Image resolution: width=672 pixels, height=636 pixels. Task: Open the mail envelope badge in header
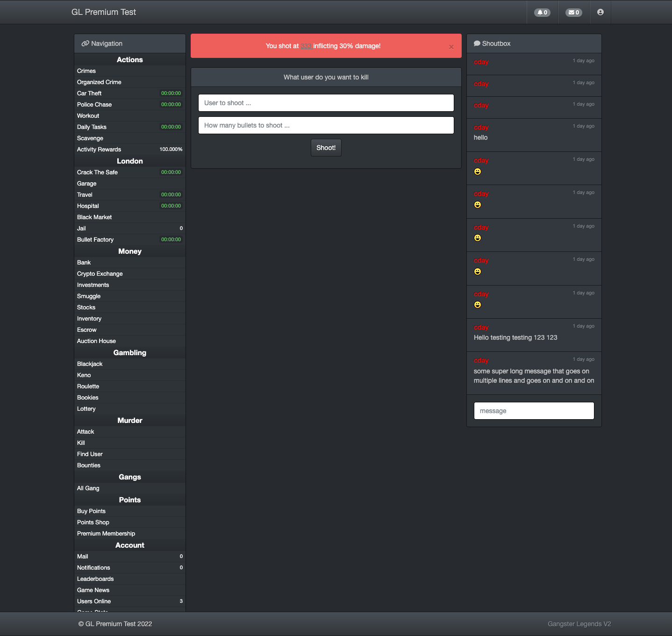tap(573, 13)
